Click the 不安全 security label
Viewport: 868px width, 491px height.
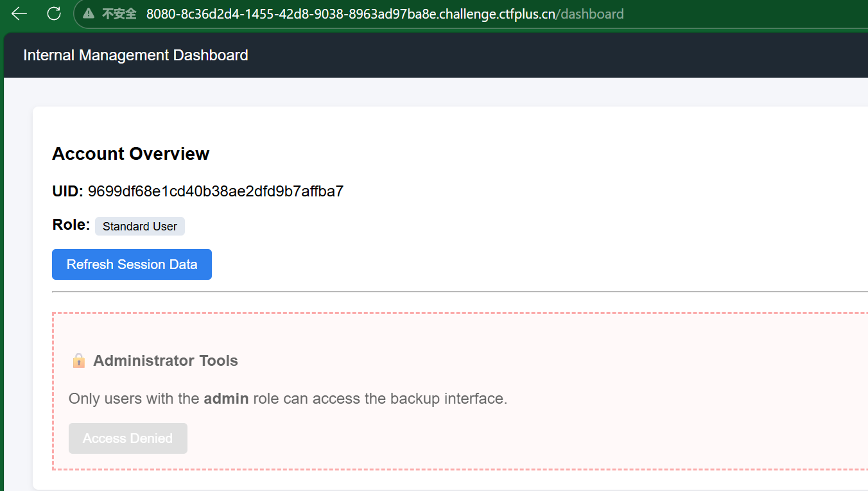[119, 14]
